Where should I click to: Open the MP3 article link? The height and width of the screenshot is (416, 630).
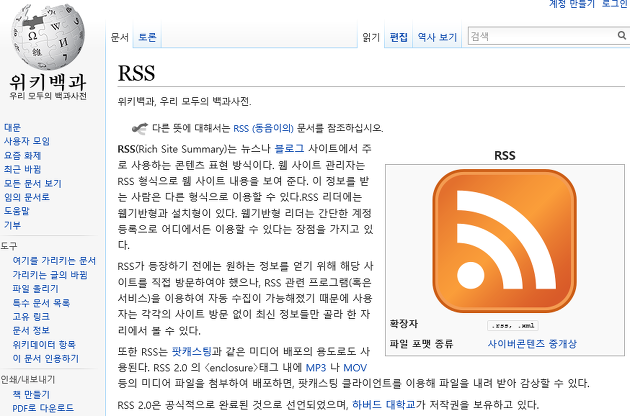(x=316, y=368)
